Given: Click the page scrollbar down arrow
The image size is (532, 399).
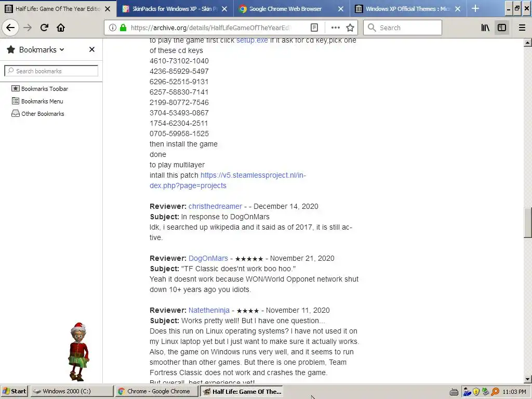Looking at the screenshot, I should (x=527, y=379).
